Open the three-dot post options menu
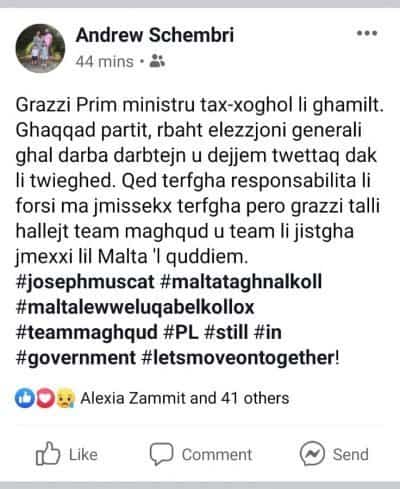This screenshot has width=400, height=489. coord(367,33)
